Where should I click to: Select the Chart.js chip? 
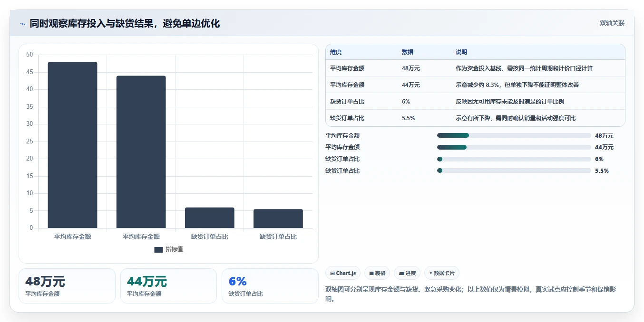coord(343,273)
